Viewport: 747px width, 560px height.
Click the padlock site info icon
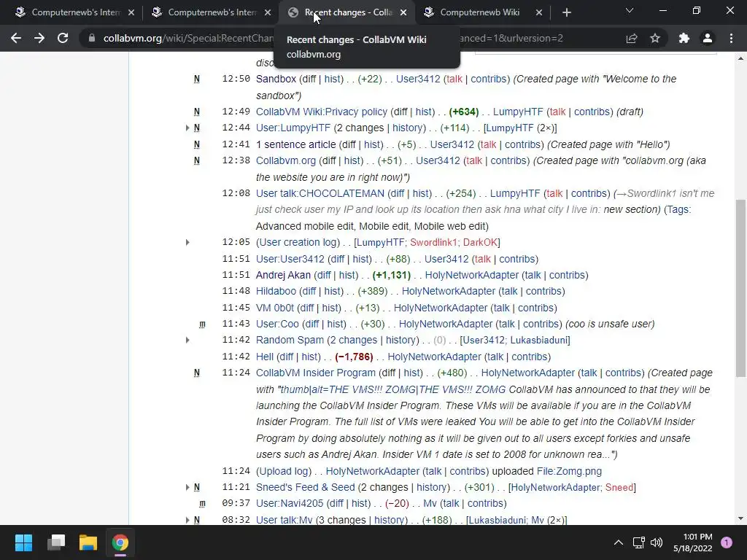click(x=92, y=38)
